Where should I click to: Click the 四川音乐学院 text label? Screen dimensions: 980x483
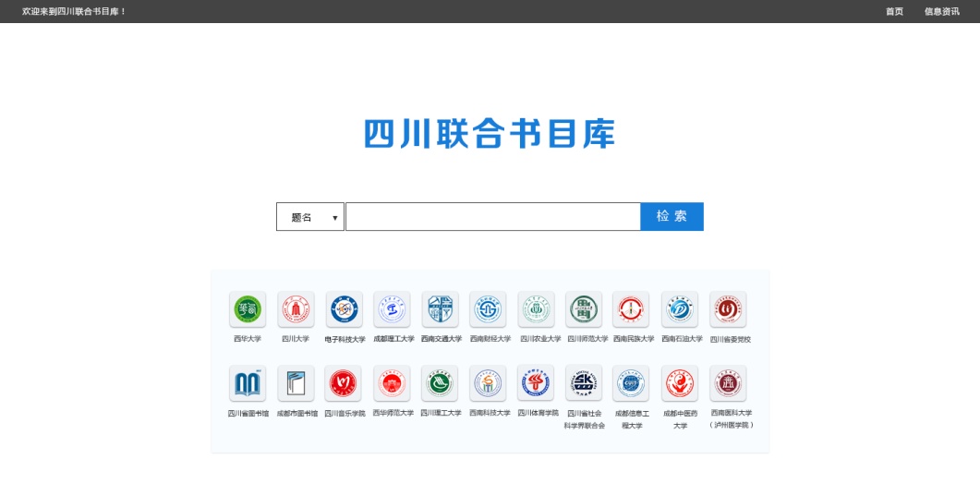point(345,413)
